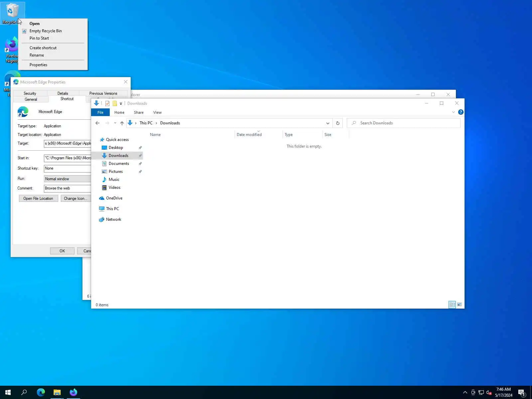This screenshot has height=399, width=532.
Task: Sort by the Type column header
Action: pyautogui.click(x=302, y=135)
